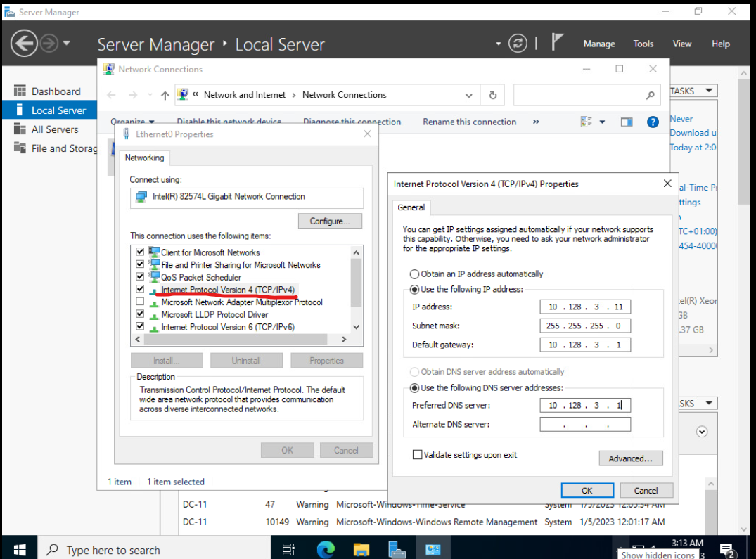Open Control Panel taskbar icon
The width and height of the screenshot is (756, 559).
[433, 549]
